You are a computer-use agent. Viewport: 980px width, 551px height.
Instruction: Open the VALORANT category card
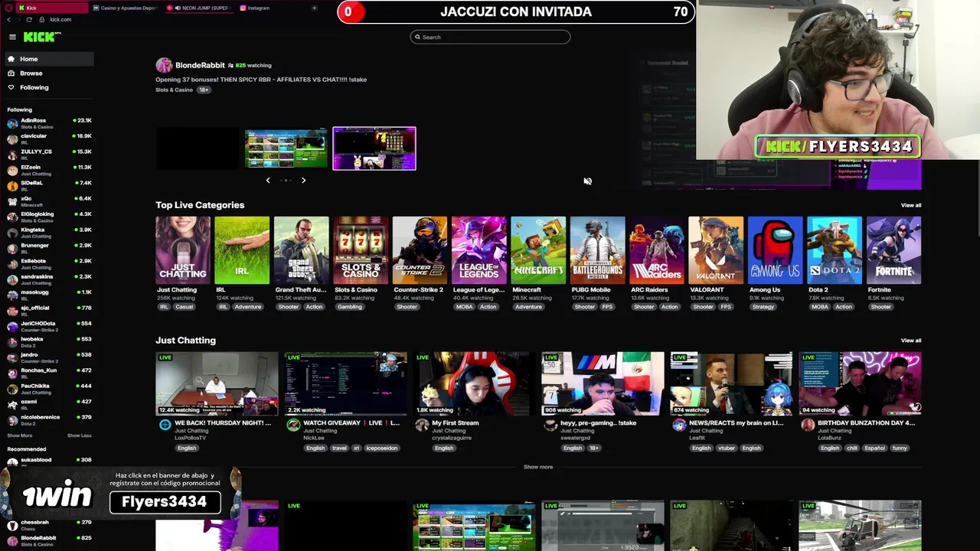pos(716,250)
